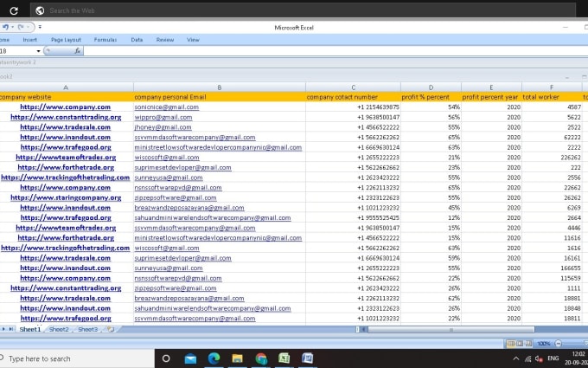Switch to Sheet3 tab
Image resolution: width=588 pixels, height=368 pixels.
(x=87, y=329)
